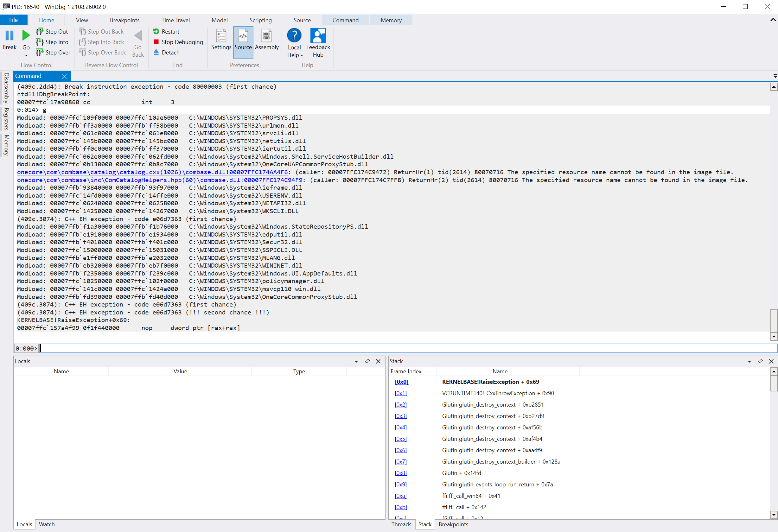Toggle Source mode in Preferences
The width and height of the screenshot is (778, 532).
coord(243,36)
